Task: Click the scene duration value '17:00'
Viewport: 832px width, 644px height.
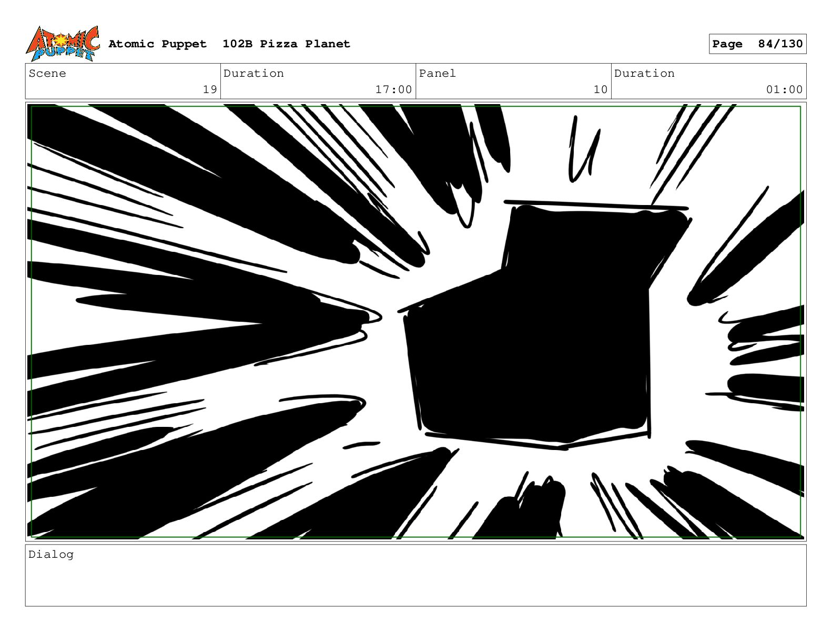Action: [393, 89]
